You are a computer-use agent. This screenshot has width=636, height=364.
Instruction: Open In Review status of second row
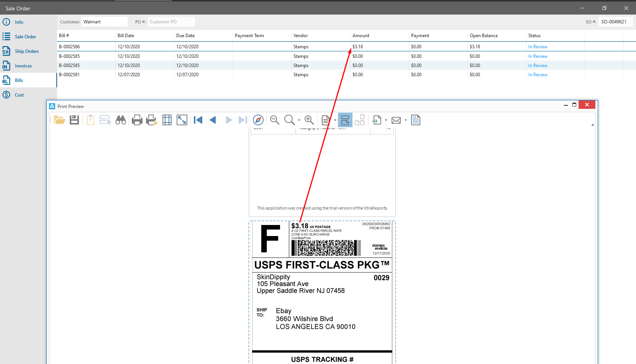point(538,56)
